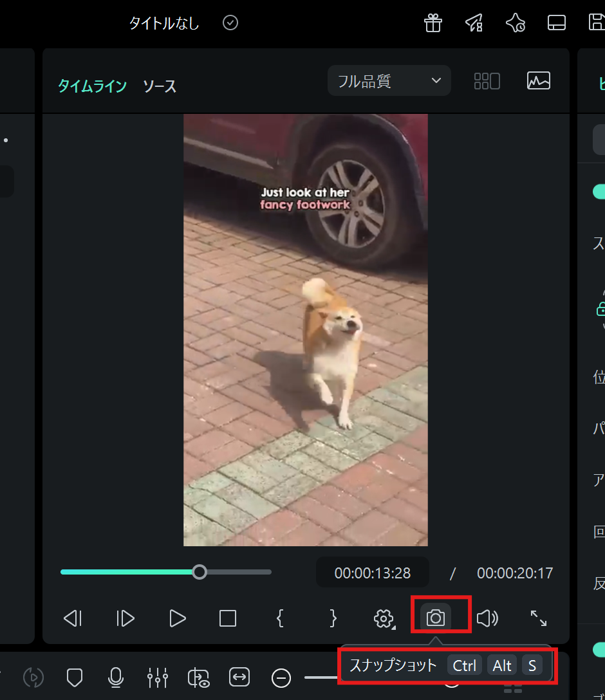
Task: Open the video scope waveform icon
Action: (x=539, y=81)
